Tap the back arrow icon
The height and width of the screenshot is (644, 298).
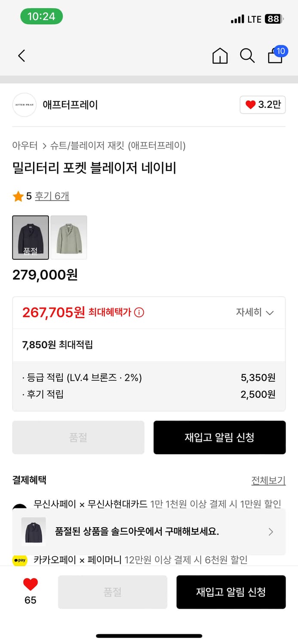coord(22,56)
